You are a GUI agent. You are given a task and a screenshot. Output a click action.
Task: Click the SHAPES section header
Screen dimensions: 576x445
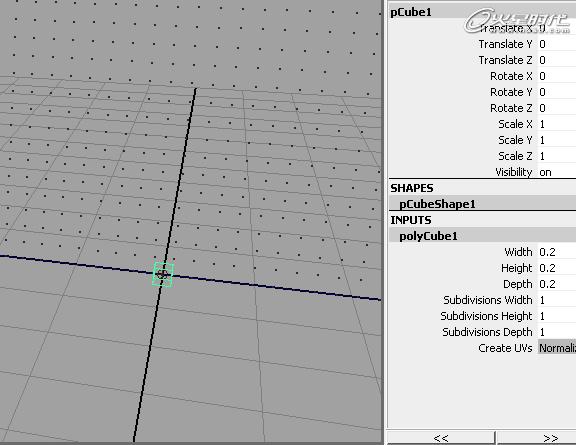412,188
